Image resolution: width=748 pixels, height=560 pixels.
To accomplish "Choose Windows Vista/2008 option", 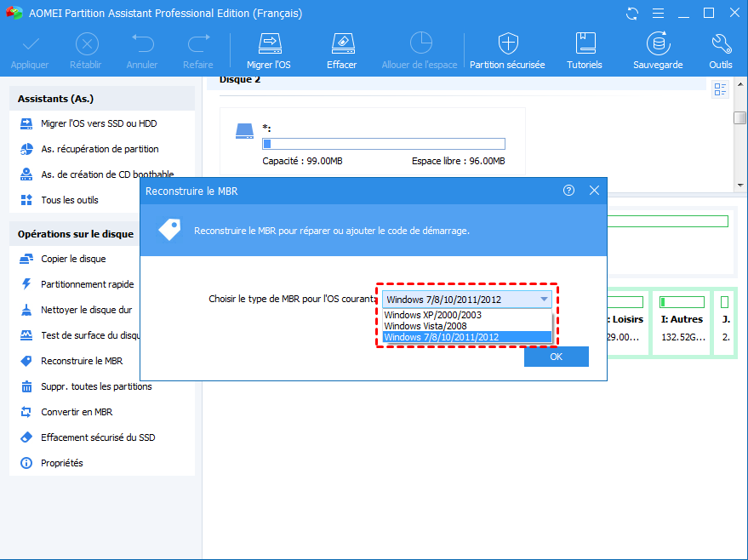I will pos(467,326).
